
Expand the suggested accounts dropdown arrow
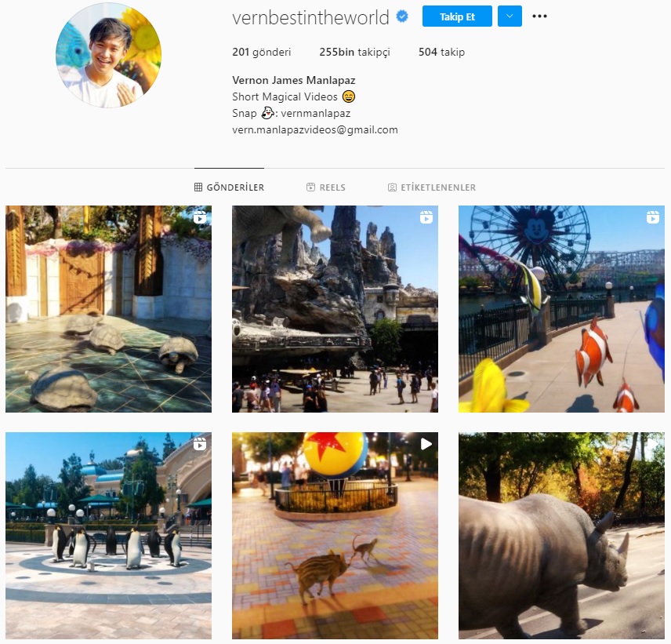point(510,16)
